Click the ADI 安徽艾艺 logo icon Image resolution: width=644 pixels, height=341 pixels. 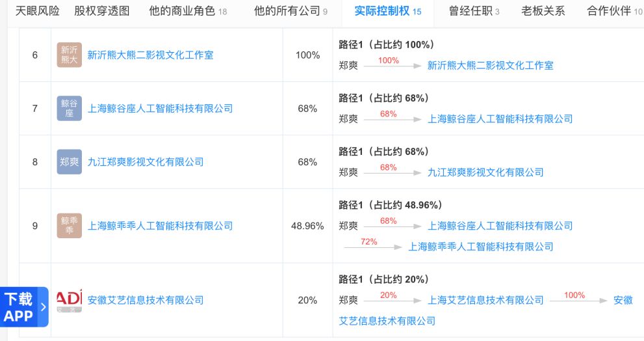pos(69,300)
